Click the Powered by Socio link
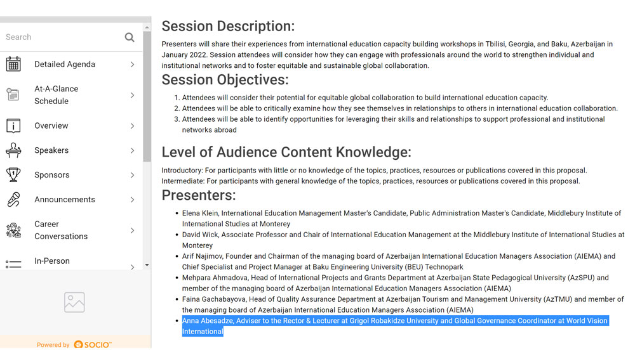 coord(74,344)
